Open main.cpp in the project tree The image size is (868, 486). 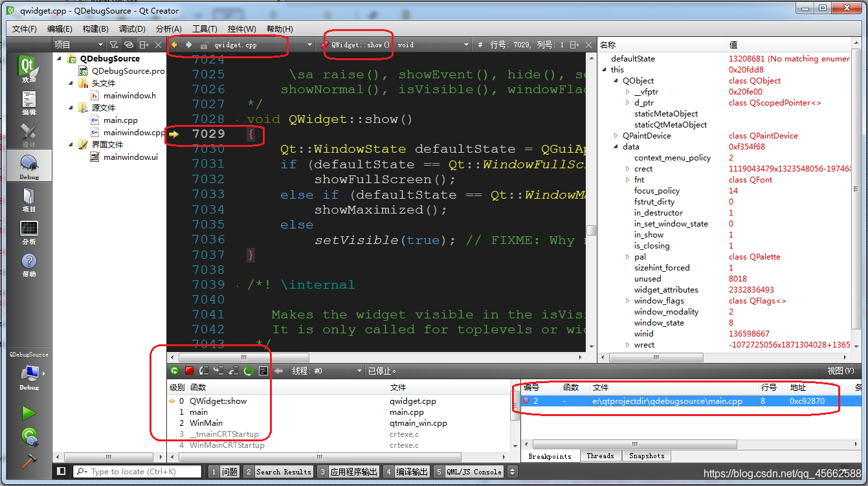coord(120,120)
